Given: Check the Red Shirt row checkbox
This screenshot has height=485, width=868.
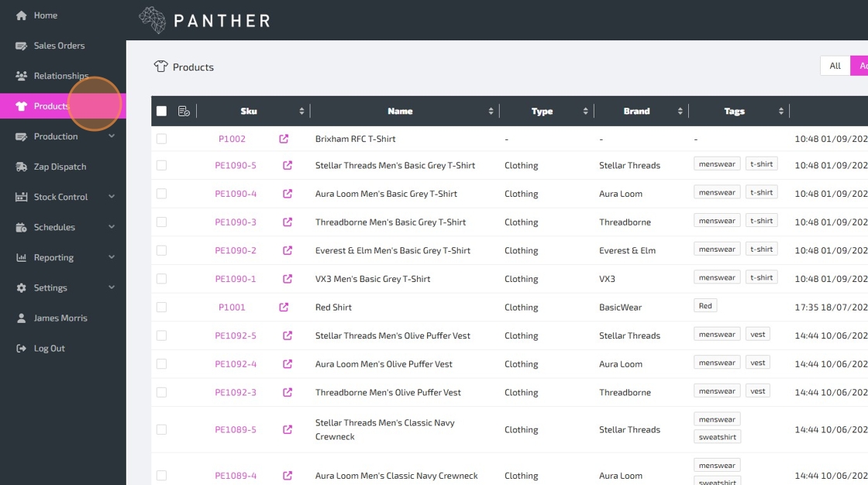Looking at the screenshot, I should tap(162, 308).
